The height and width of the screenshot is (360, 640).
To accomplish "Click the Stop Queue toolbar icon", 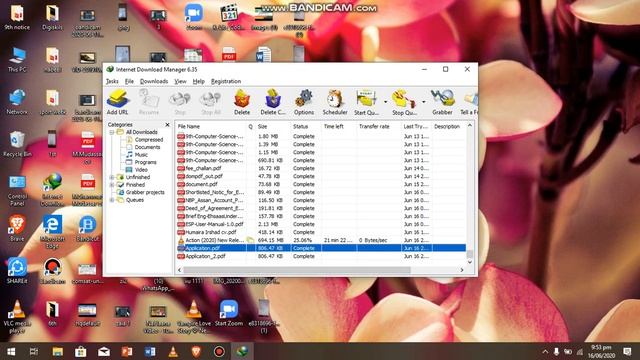I will pos(404,102).
